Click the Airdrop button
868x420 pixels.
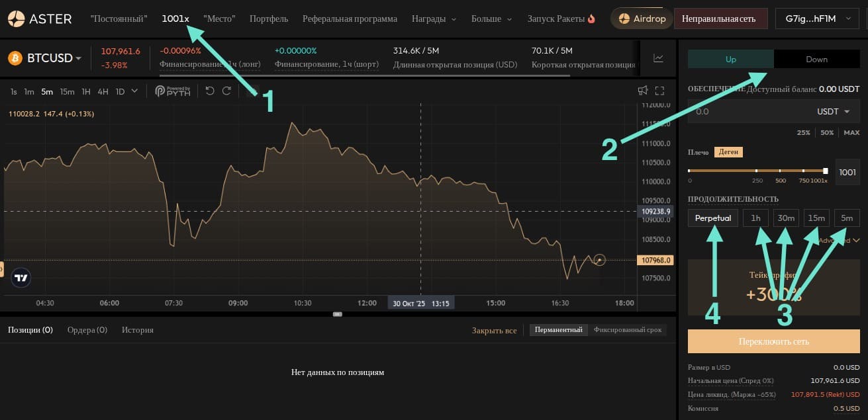point(642,19)
